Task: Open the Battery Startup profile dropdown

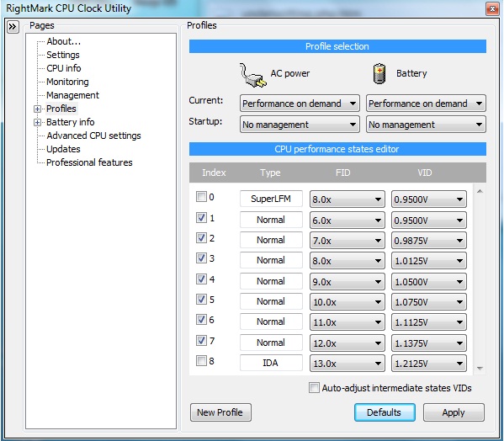Action: tap(426, 125)
